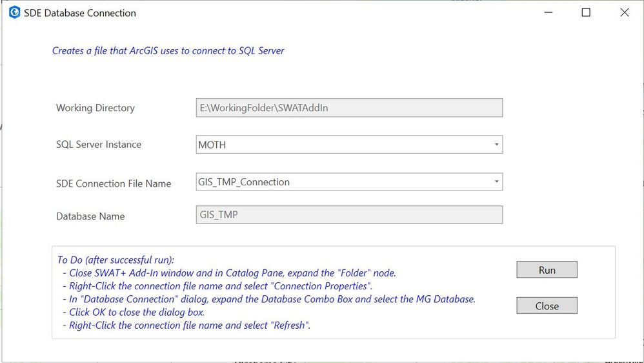Click the Working Directory label
The image size is (644, 363).
click(96, 108)
